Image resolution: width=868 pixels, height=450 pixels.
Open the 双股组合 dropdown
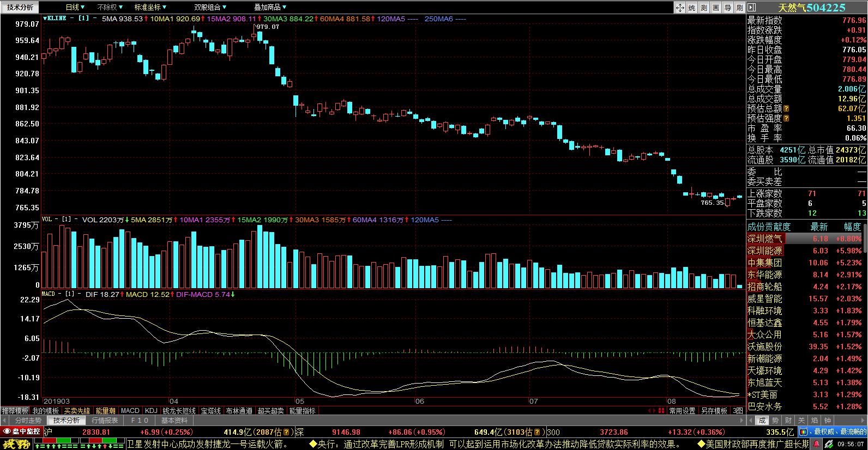[210, 7]
